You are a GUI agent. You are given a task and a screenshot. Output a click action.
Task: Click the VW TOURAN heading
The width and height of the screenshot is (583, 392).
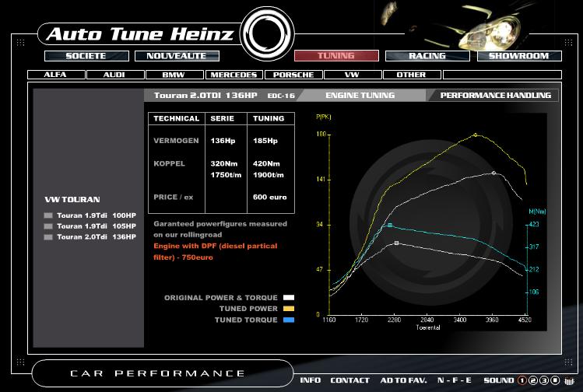pos(72,200)
